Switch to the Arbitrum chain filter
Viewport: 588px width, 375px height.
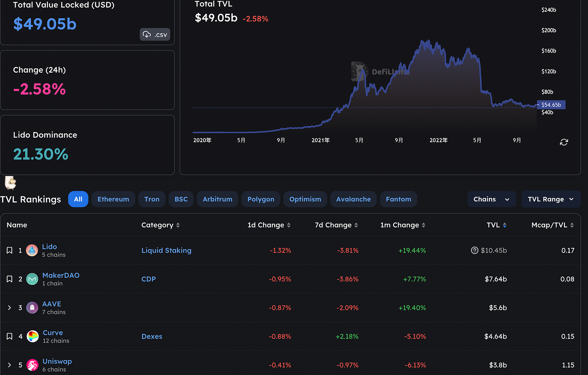click(x=217, y=199)
